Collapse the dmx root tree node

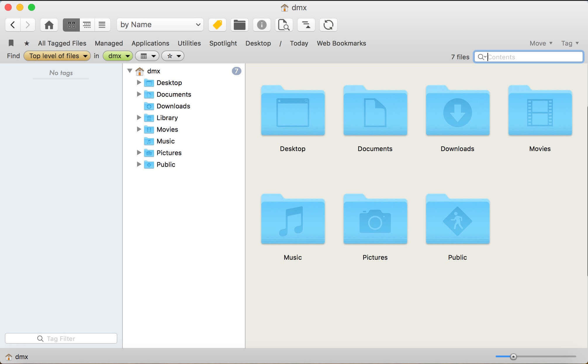(130, 71)
